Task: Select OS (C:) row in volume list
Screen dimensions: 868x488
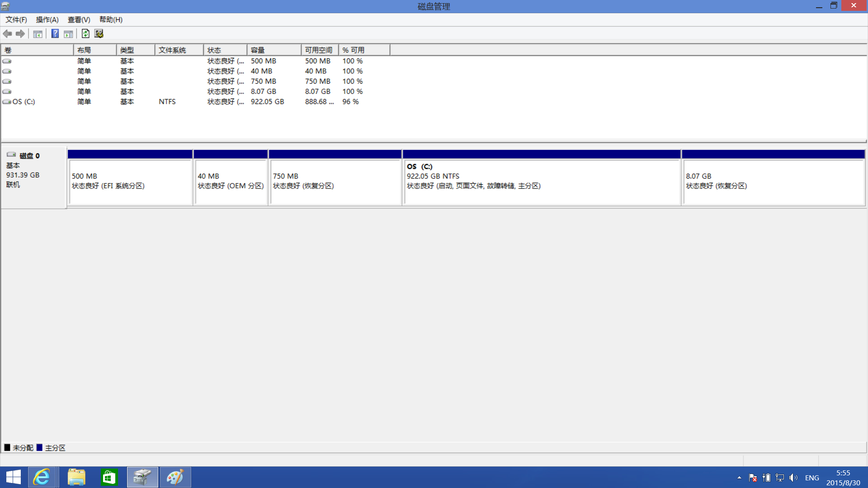Action: 24,102
